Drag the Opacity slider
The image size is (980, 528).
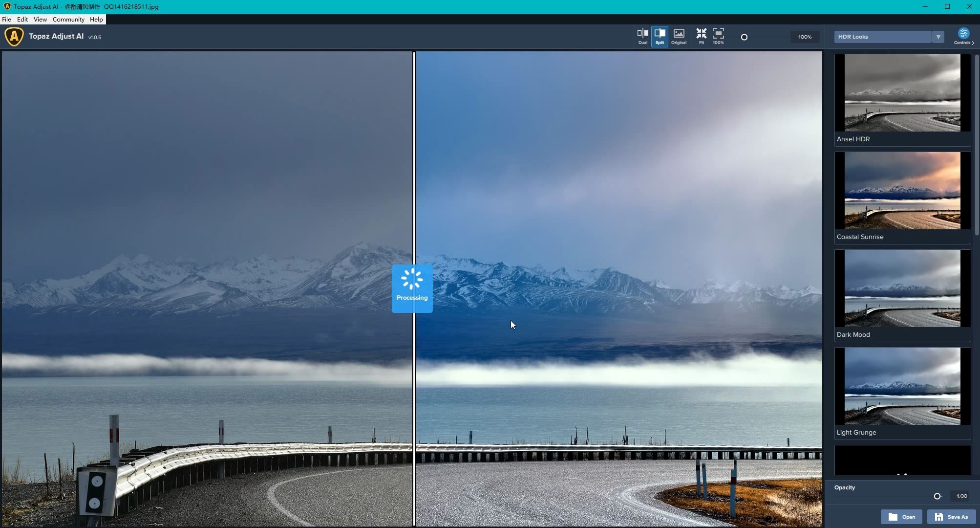(x=936, y=496)
